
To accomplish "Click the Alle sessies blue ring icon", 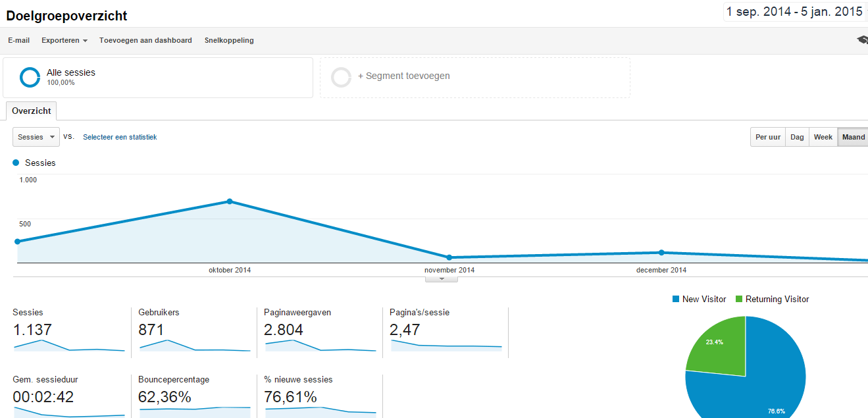I will pos(30,77).
